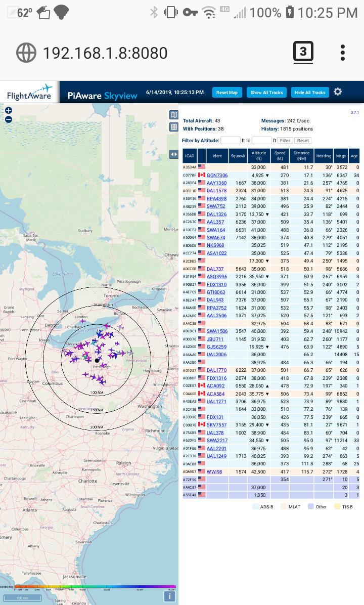
Task: Open browser tab switcher showing 3
Action: 303,52
